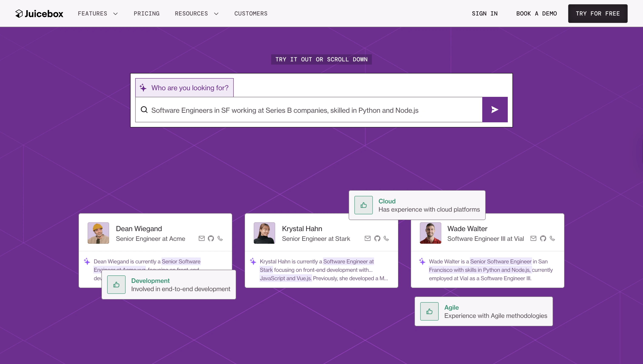643x364 pixels.
Task: Click the sparkle icon in search tab
Action: click(x=143, y=87)
